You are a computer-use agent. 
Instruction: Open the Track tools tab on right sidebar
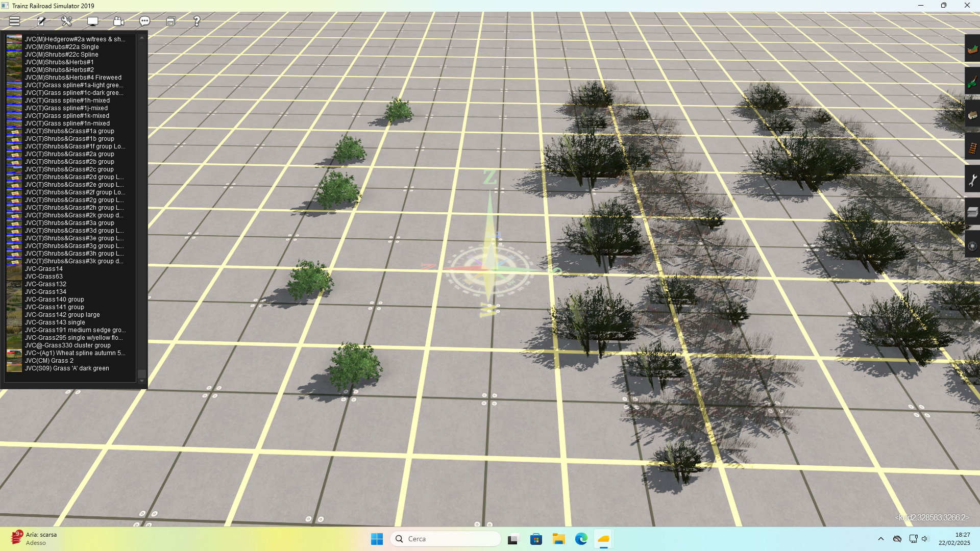(x=972, y=147)
